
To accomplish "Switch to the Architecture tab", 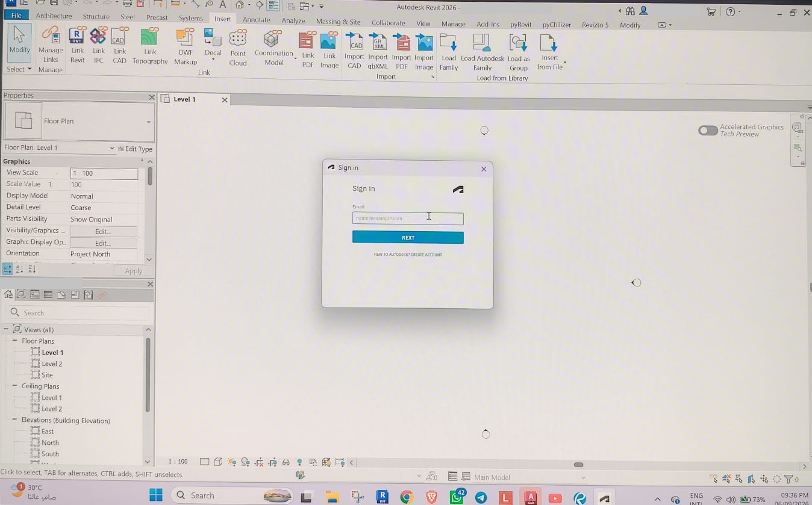I will tap(54, 16).
